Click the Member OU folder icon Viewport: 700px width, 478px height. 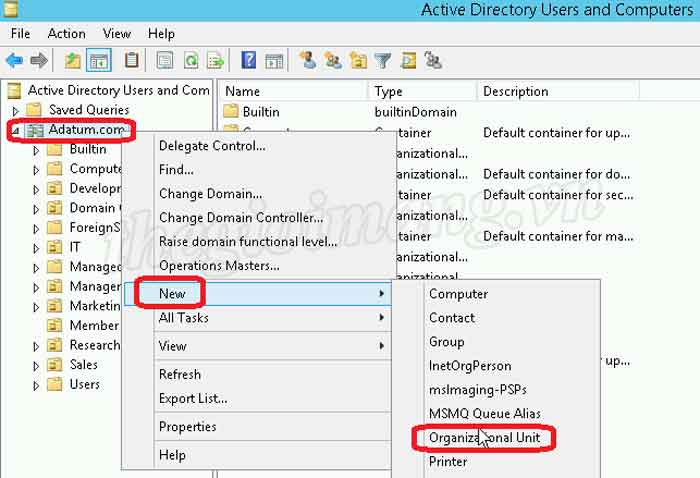click(54, 325)
